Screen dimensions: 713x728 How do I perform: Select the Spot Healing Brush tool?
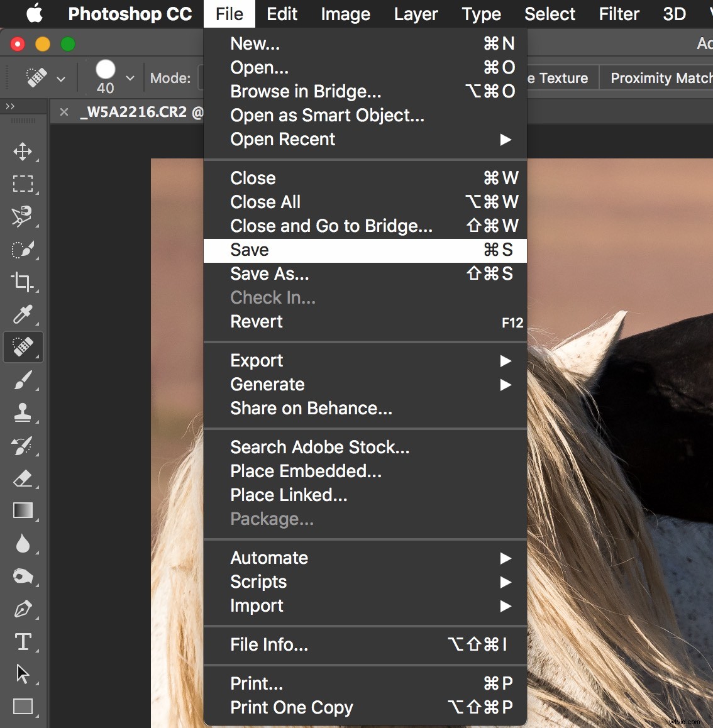23,347
